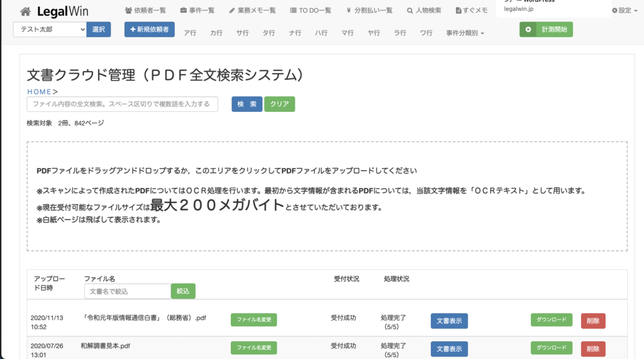This screenshot has width=644, height=359.
Task: Select the サ行 filter tab
Action: pos(242,33)
